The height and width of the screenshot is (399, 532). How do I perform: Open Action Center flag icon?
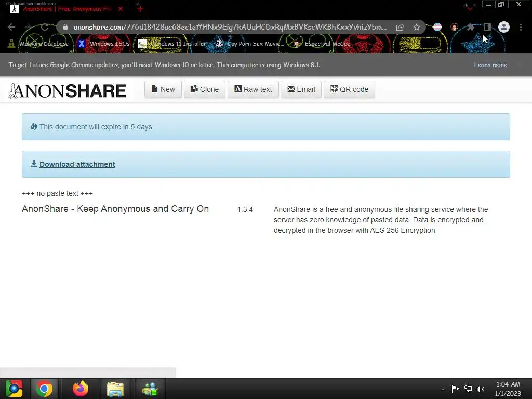(455, 389)
